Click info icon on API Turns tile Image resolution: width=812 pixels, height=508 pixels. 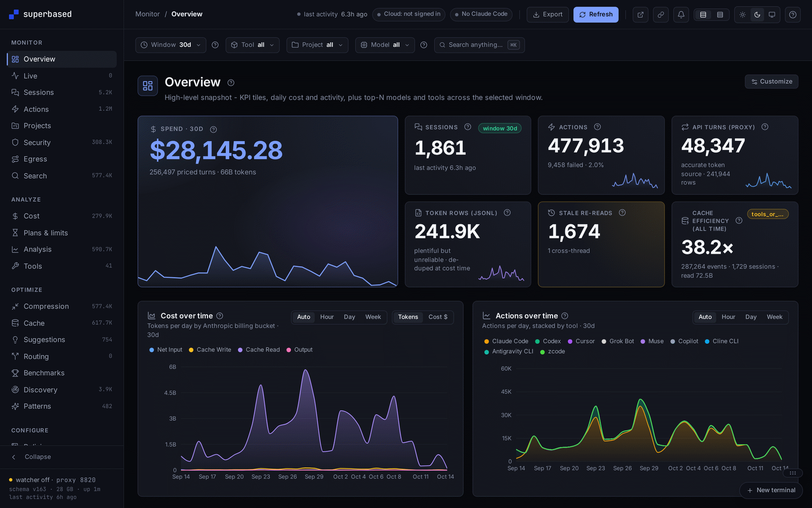765,127
